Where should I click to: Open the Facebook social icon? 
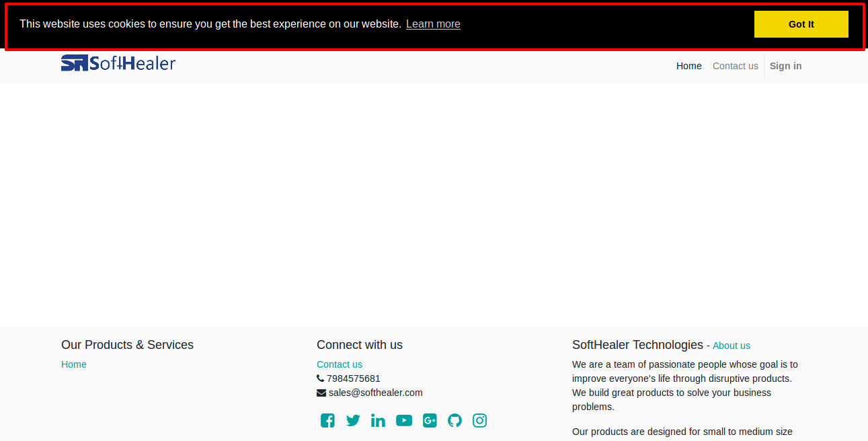[x=327, y=421]
